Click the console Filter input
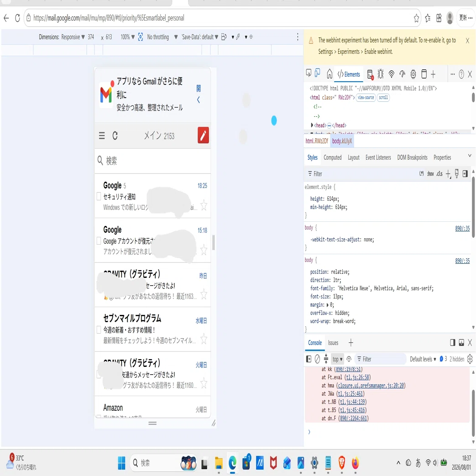 click(x=381, y=359)
